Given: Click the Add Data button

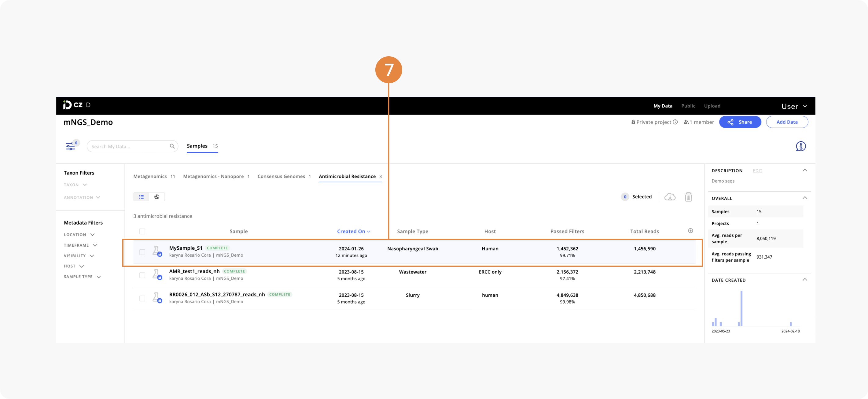Looking at the screenshot, I should (x=787, y=122).
